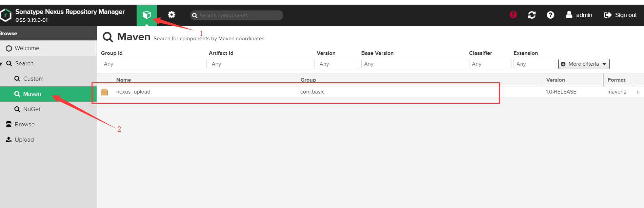
Task: Sort by the Version column header
Action: coord(572,80)
